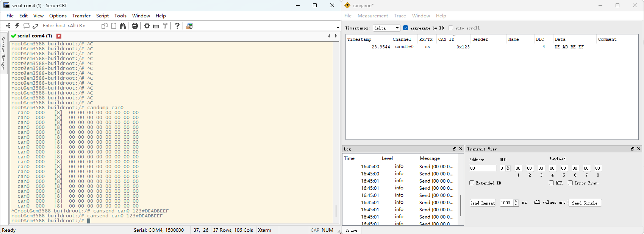
Task: Click the Send Single button
Action: tap(585, 203)
